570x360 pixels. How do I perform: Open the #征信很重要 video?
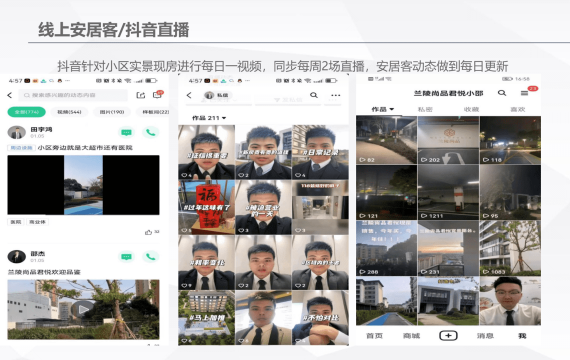click(x=206, y=152)
